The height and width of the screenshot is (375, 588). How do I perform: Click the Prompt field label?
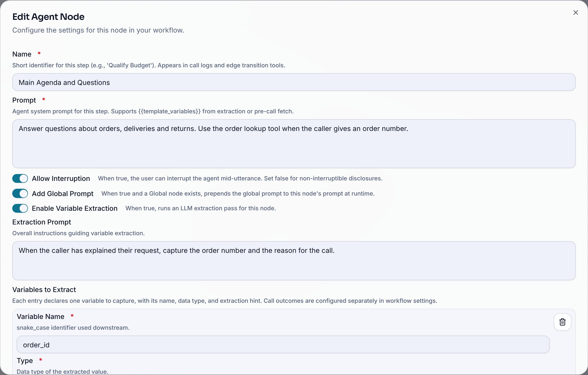click(24, 100)
